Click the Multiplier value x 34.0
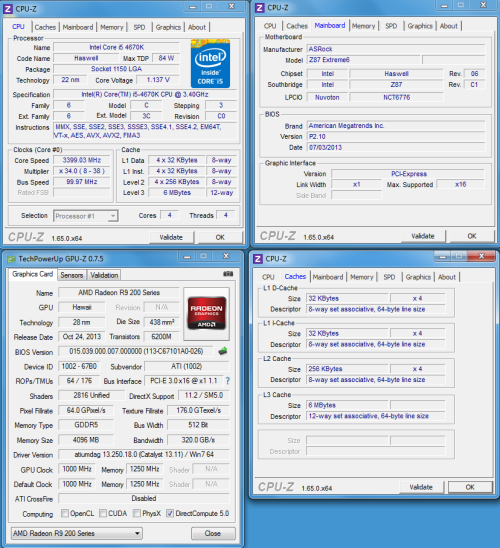The height and width of the screenshot is (548, 500). [x=81, y=171]
